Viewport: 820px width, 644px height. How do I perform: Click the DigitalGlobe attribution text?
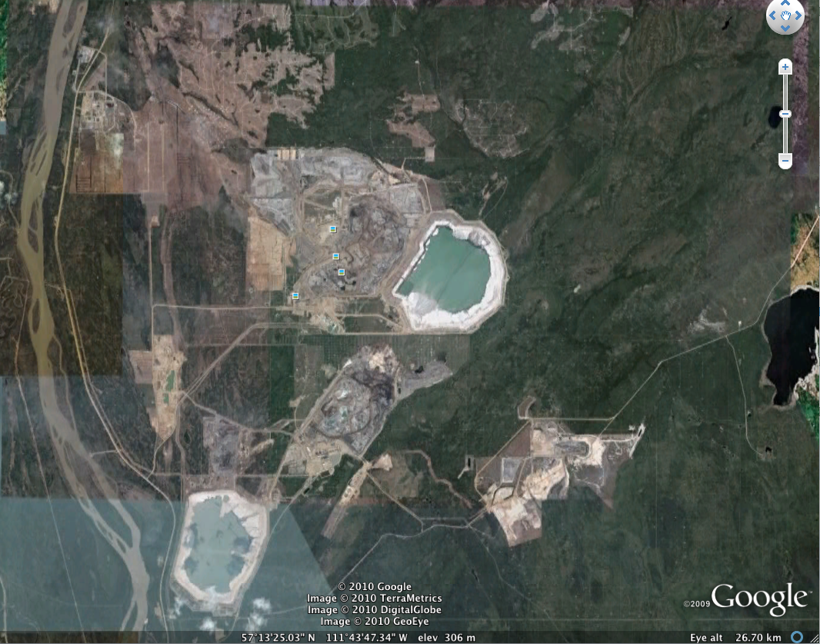tap(374, 609)
